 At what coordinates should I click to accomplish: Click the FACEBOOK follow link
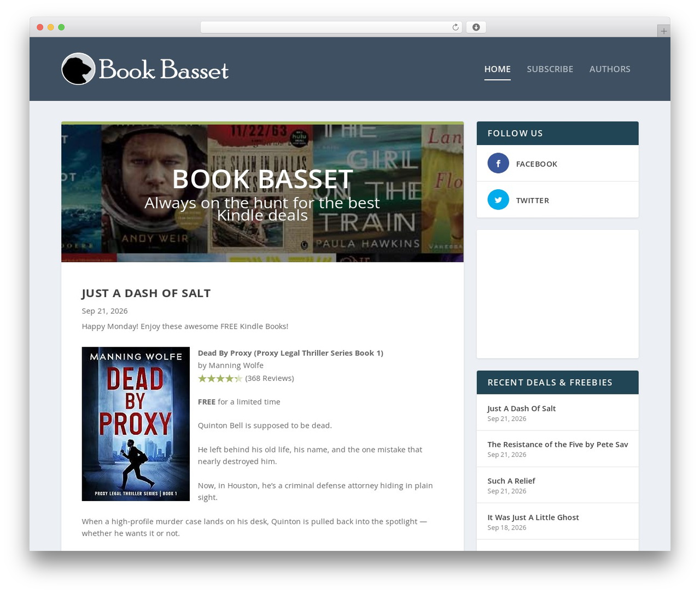[536, 164]
